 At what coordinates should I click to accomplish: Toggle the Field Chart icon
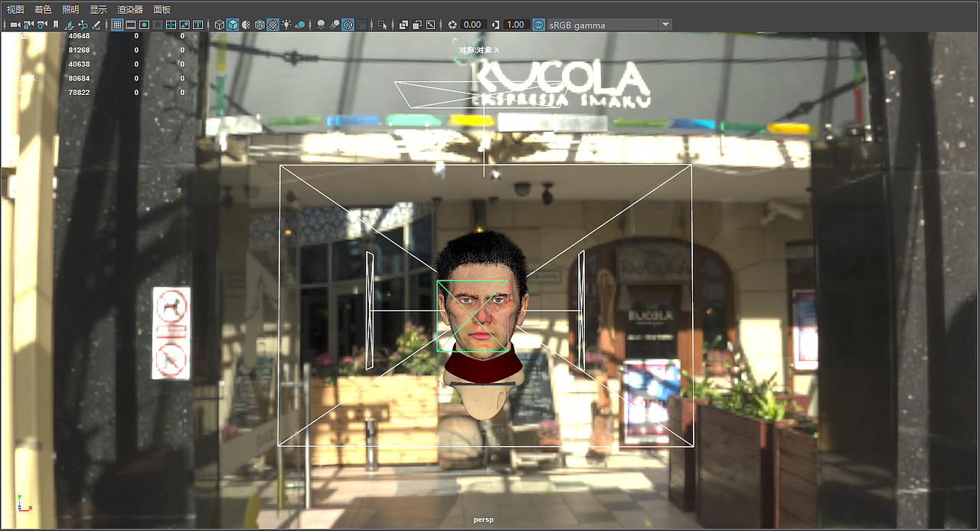coord(171,25)
